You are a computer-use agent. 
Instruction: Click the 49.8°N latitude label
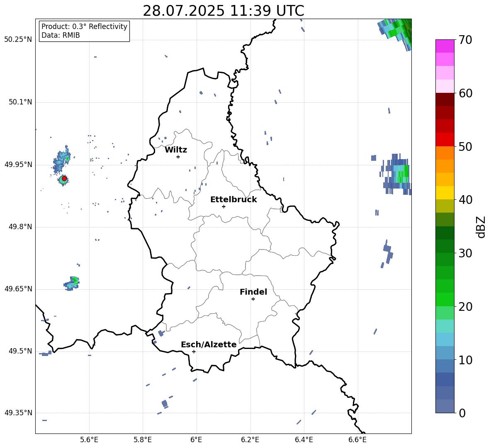20,227
